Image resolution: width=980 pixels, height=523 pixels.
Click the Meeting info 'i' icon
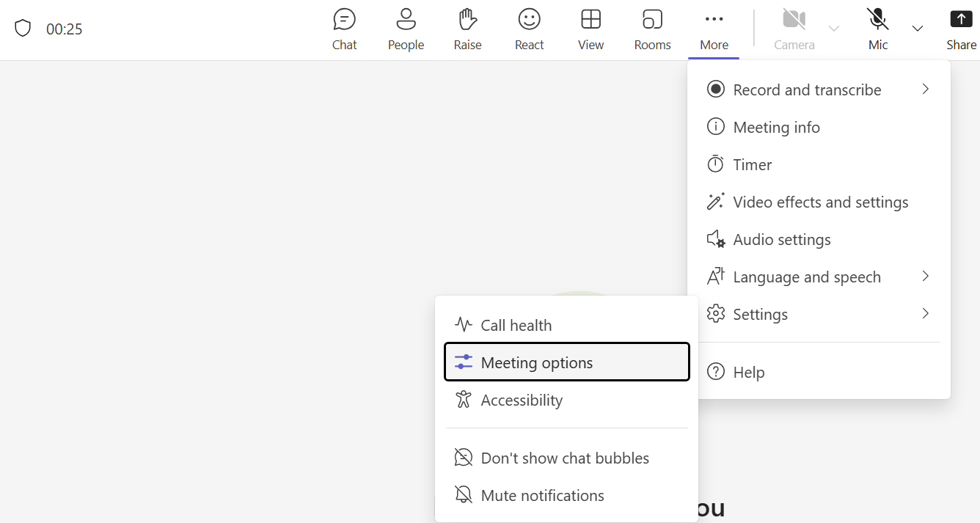[715, 127]
